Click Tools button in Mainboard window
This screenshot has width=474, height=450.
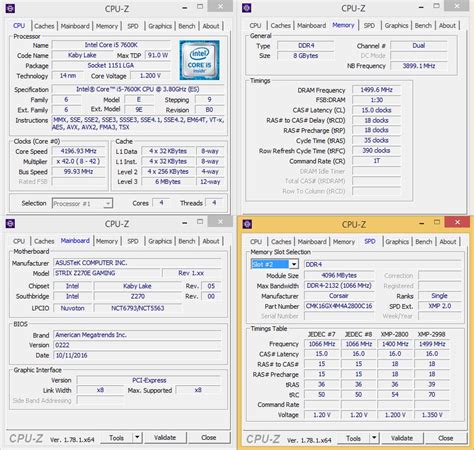[116, 438]
